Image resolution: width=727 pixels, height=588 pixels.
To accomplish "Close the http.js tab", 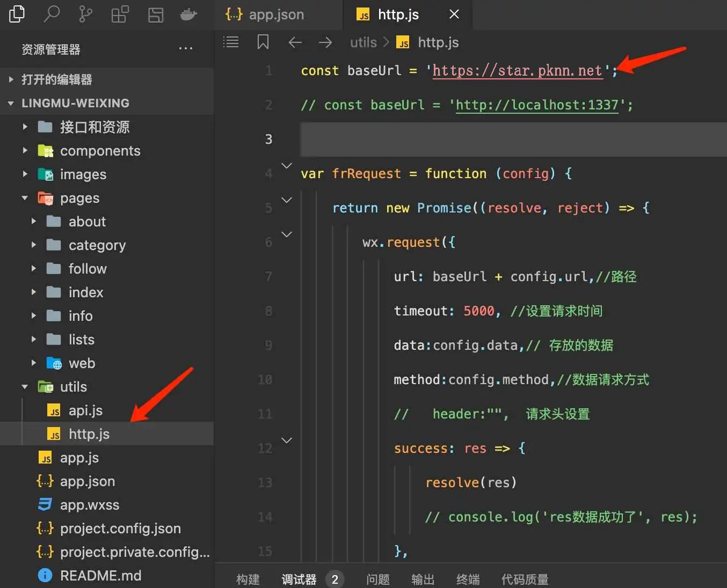I will coord(454,14).
